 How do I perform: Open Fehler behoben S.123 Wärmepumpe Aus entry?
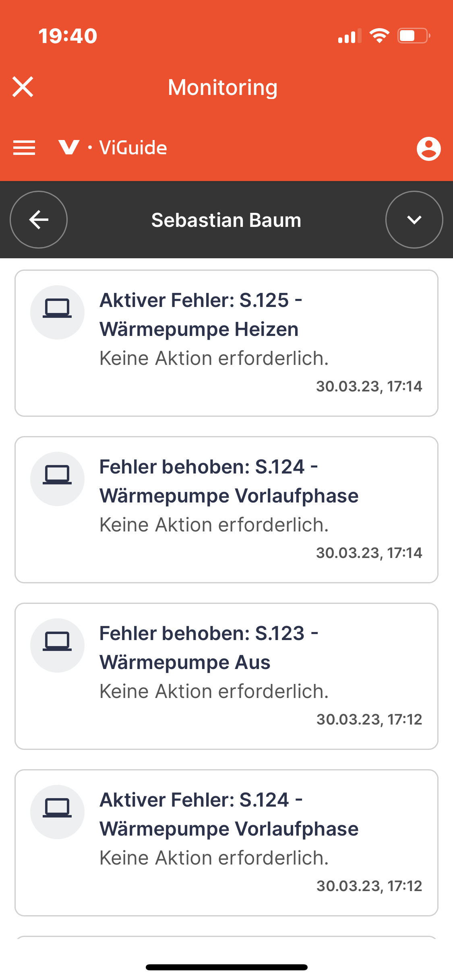226,676
